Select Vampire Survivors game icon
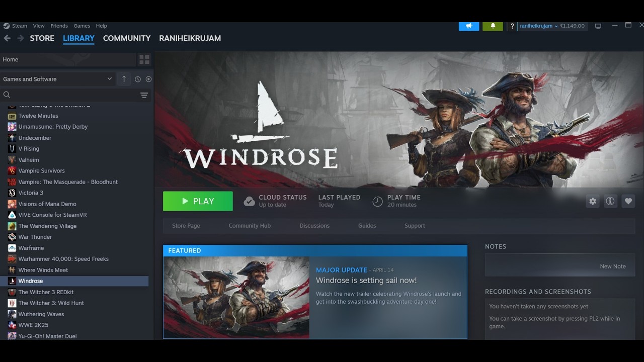644x362 pixels. click(12, 171)
